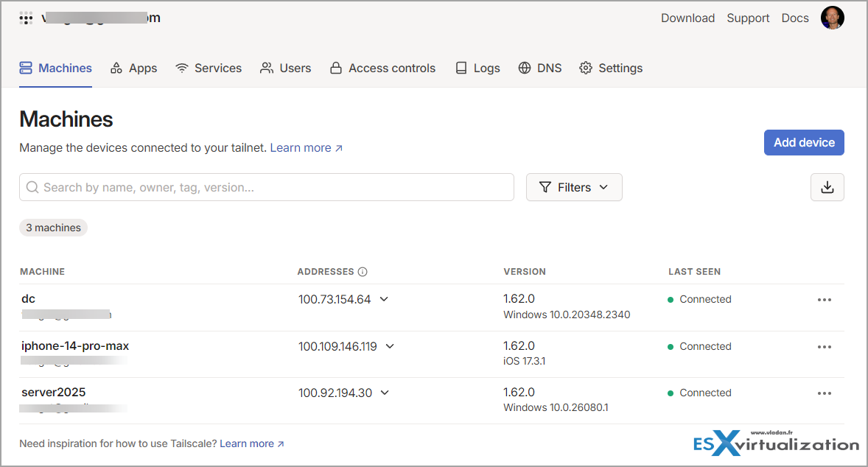Click the info icon beside ADDRESSES header
868x467 pixels.
pos(363,271)
